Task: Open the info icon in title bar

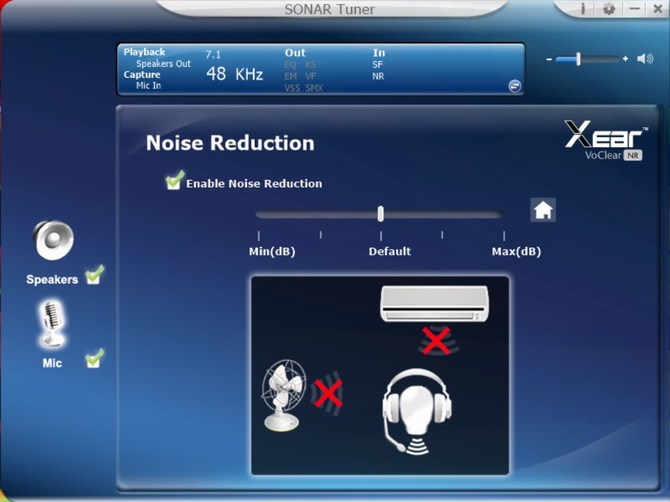Action: click(x=582, y=9)
